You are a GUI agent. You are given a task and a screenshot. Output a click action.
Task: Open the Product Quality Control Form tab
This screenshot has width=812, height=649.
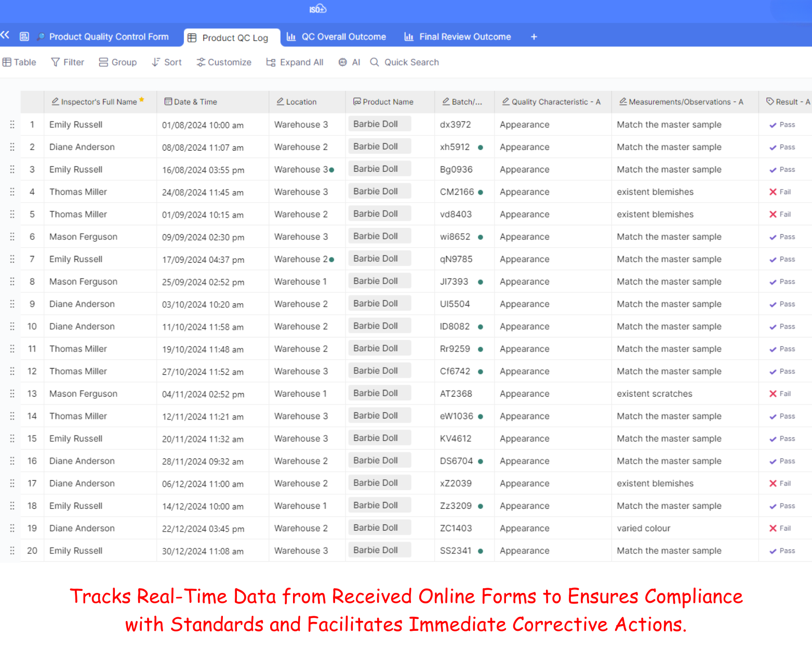click(103, 37)
